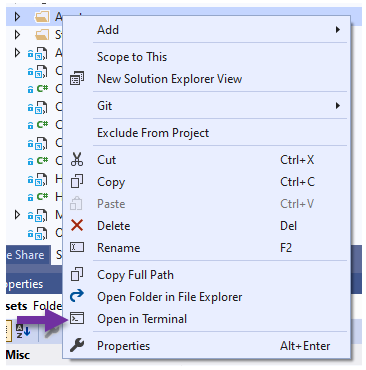Image resolution: width=366 pixels, height=370 pixels.
Task: Click the terminal icon for Open in Terminal
Action: [77, 319]
